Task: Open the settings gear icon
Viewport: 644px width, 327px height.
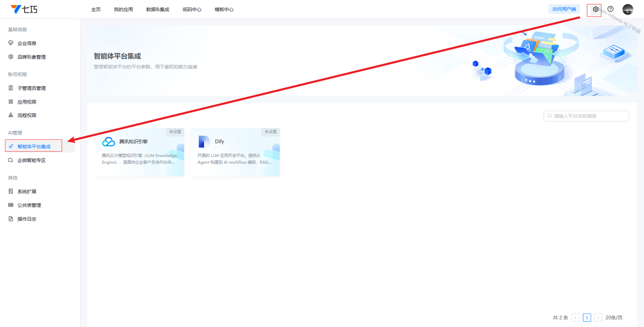Action: coord(596,9)
